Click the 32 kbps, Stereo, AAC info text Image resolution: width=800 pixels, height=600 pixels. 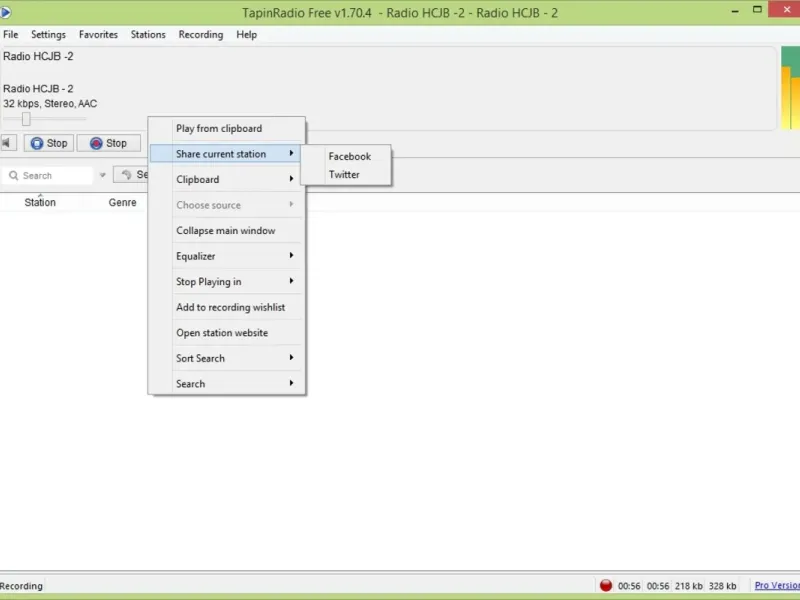(50, 104)
